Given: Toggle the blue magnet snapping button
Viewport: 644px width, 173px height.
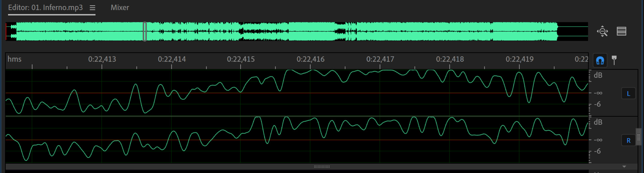Looking at the screenshot, I should tap(600, 60).
